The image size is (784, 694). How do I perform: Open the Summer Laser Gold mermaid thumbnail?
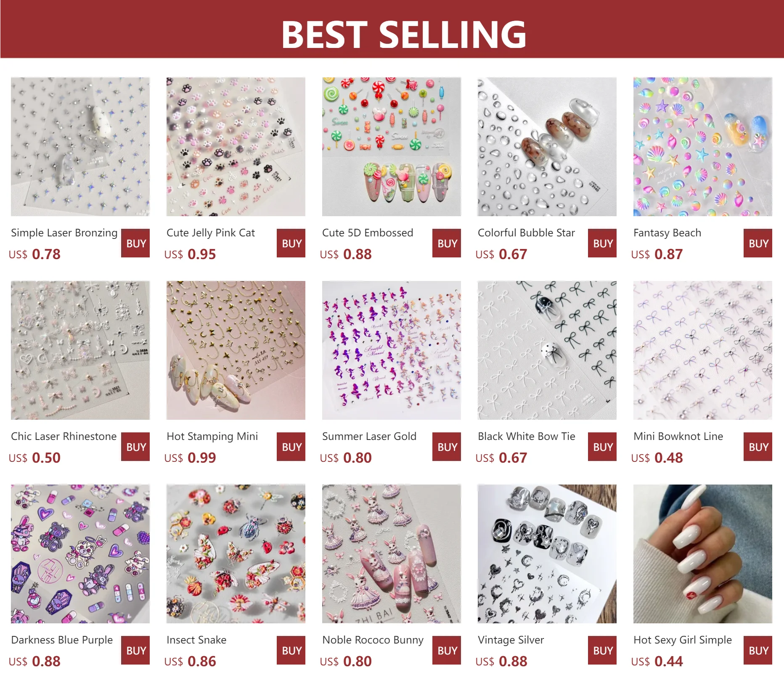point(391,350)
